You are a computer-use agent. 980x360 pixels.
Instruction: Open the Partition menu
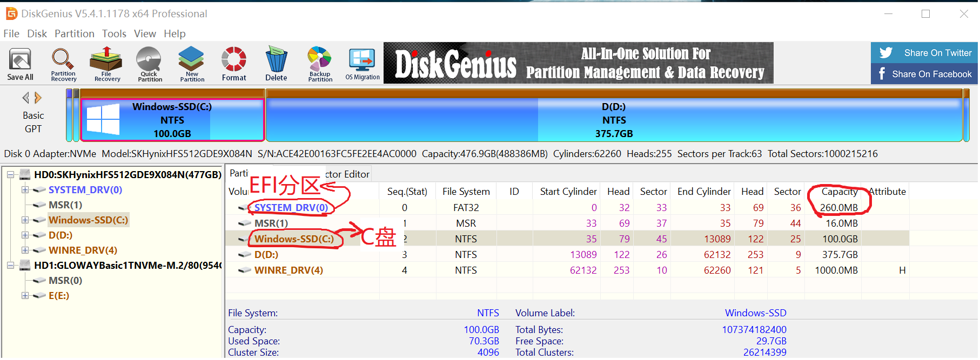[75, 33]
